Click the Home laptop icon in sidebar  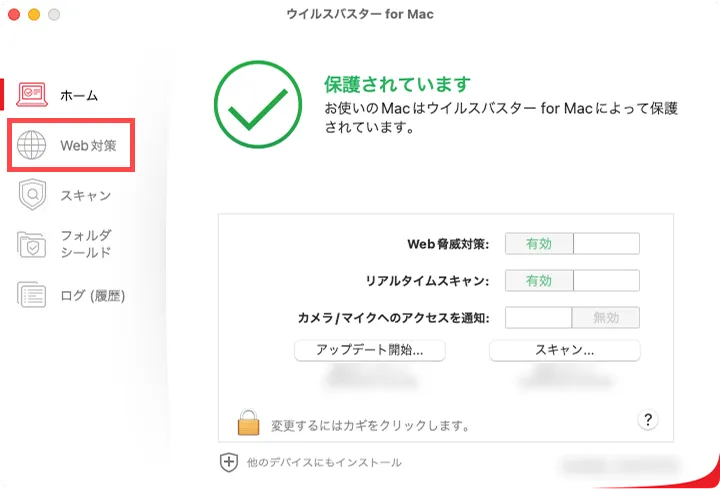33,94
